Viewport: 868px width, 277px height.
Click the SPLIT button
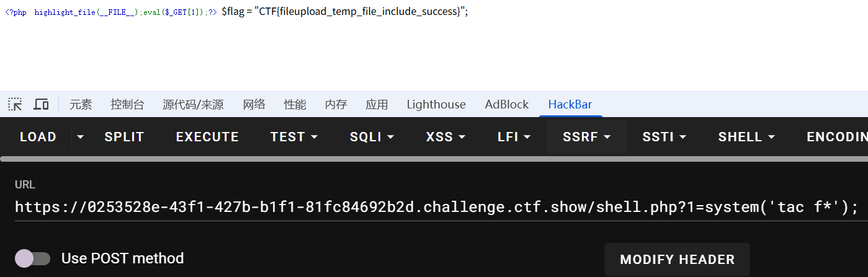tap(124, 137)
